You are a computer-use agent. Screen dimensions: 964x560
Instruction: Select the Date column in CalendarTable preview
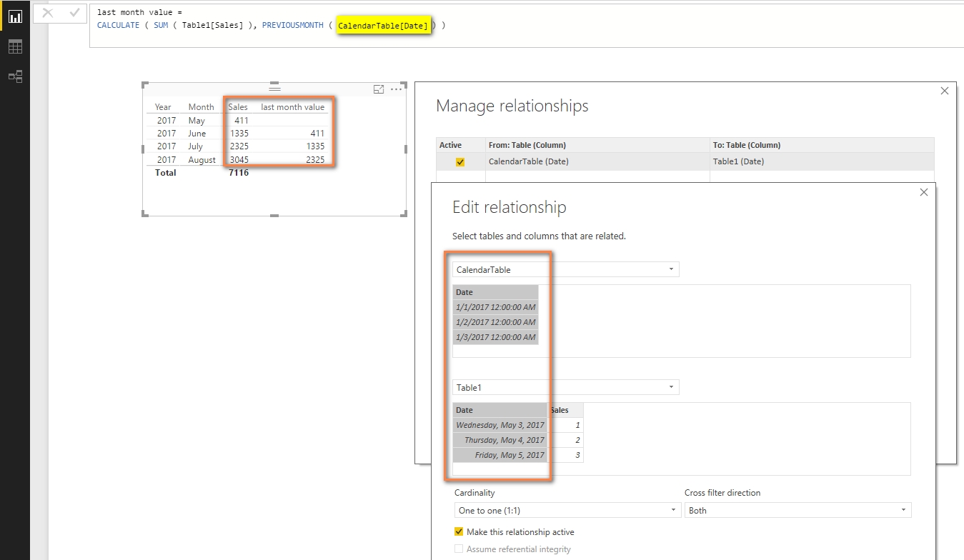coord(495,292)
